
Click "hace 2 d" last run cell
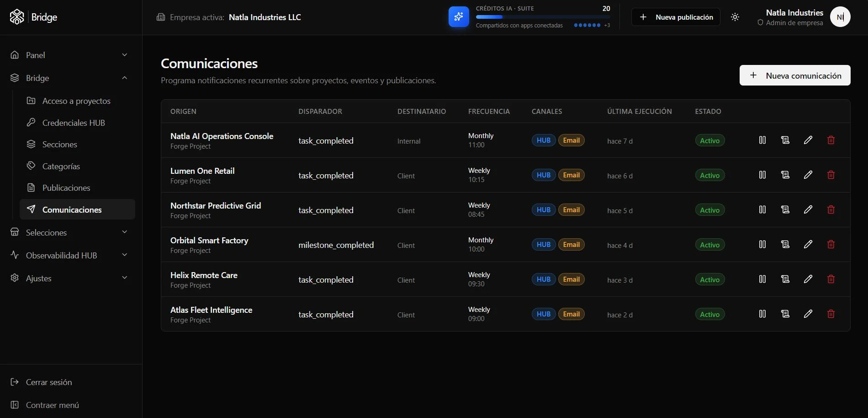[620, 315]
